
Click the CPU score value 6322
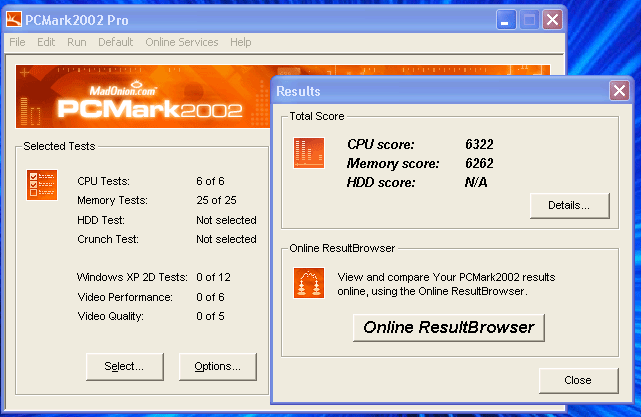479,144
